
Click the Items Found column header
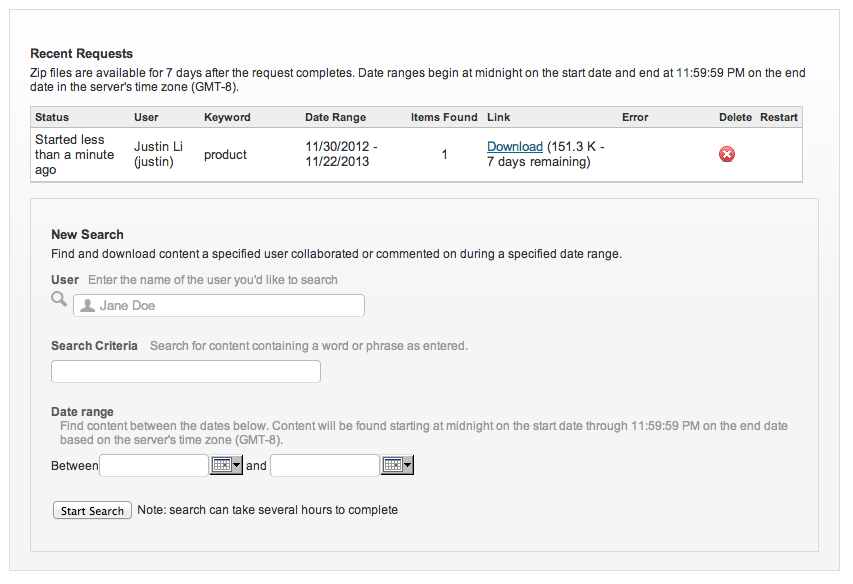tap(444, 117)
